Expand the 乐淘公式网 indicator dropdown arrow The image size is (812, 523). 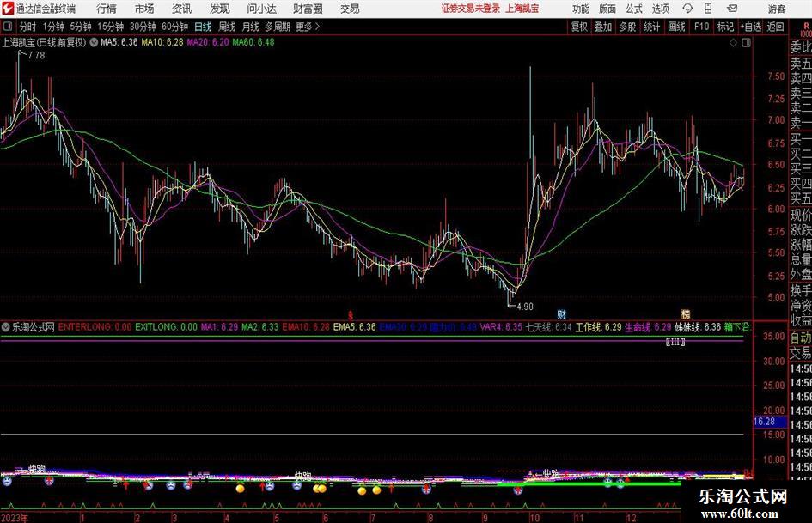tap(6, 327)
